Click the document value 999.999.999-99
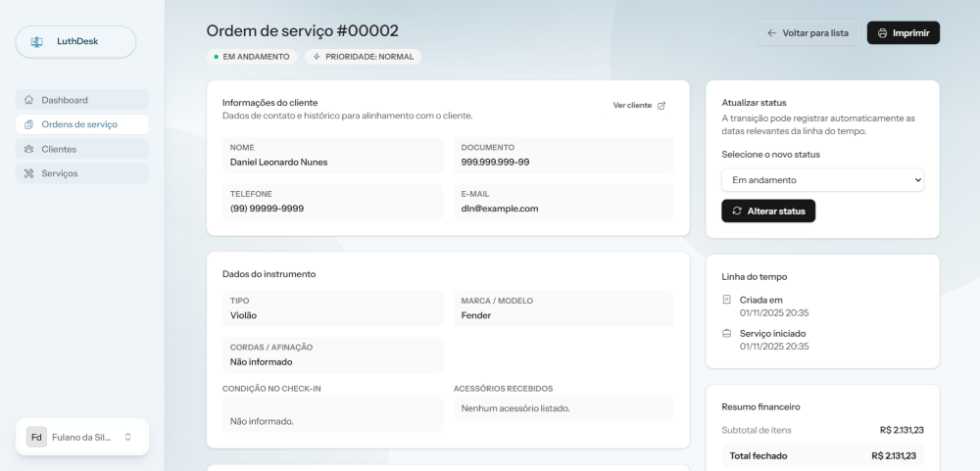The height and width of the screenshot is (471, 980). [x=495, y=163]
